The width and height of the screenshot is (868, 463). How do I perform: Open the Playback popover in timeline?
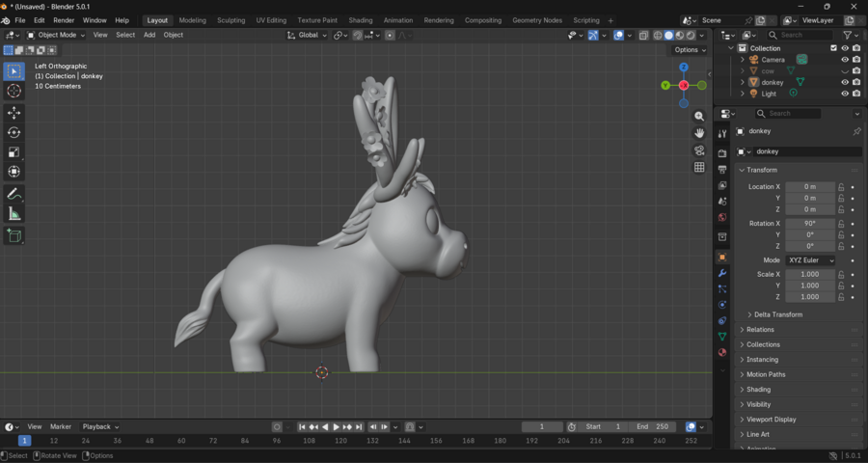point(99,426)
